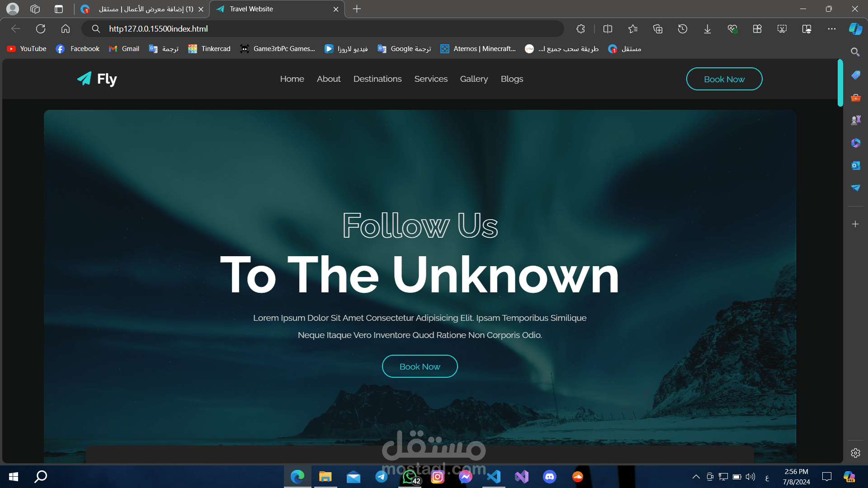
Task: Open the Extensions puzzle icon
Action: point(581,29)
